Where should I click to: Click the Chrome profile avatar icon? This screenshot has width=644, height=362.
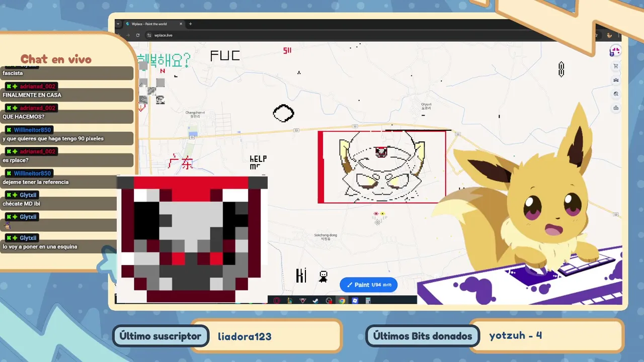tap(609, 35)
